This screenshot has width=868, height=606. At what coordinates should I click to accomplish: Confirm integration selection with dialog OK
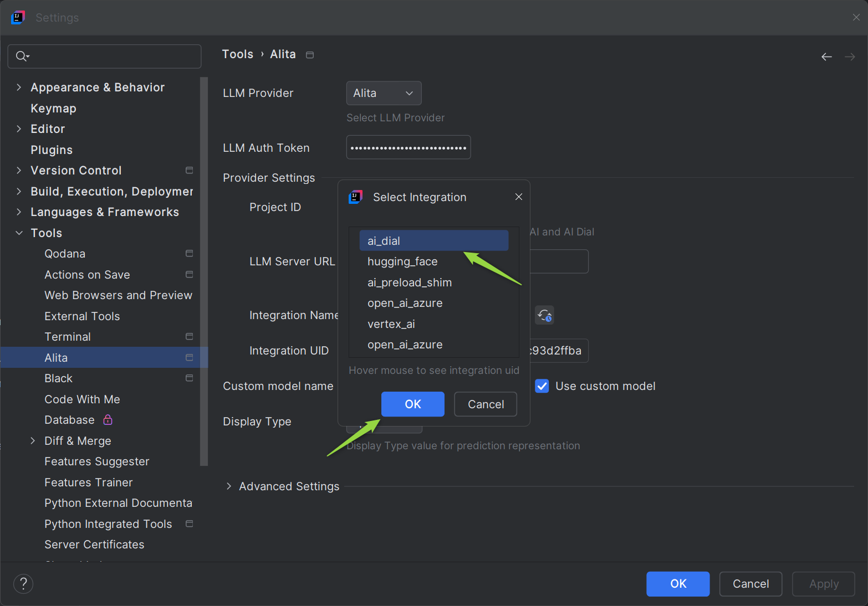coord(412,404)
